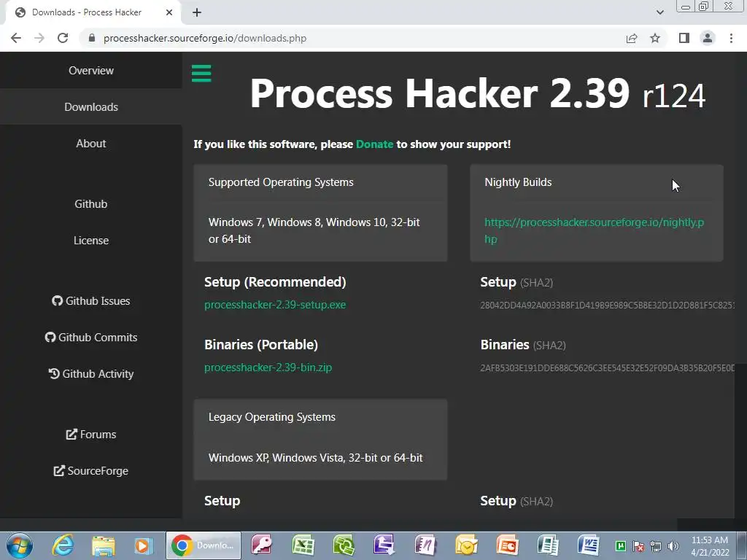The width and height of the screenshot is (747, 560).
Task: Open Github Commits link
Action: click(x=91, y=337)
